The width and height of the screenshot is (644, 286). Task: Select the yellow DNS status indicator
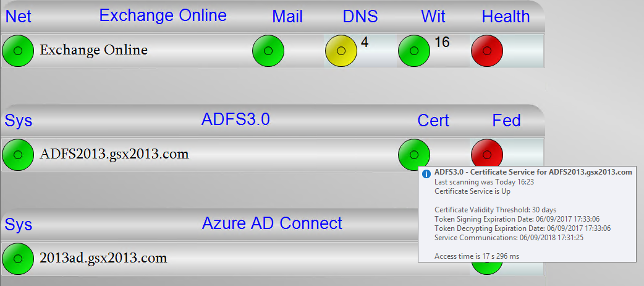click(x=341, y=51)
